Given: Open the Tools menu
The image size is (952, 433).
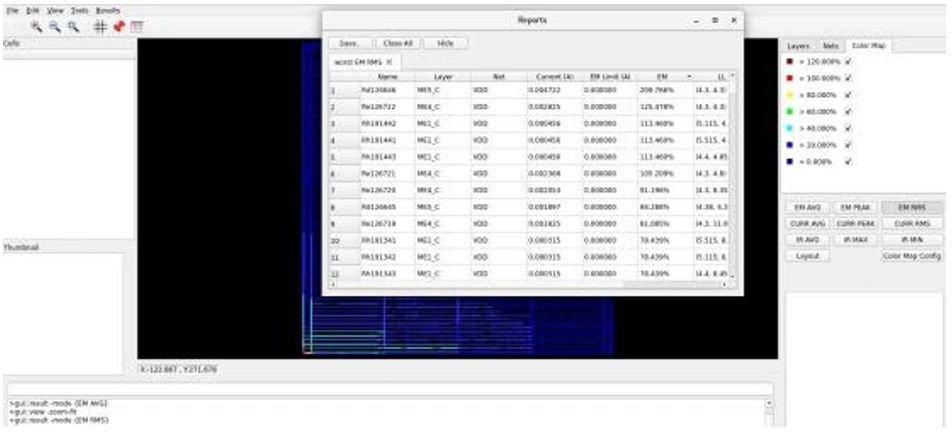Looking at the screenshot, I should [80, 11].
